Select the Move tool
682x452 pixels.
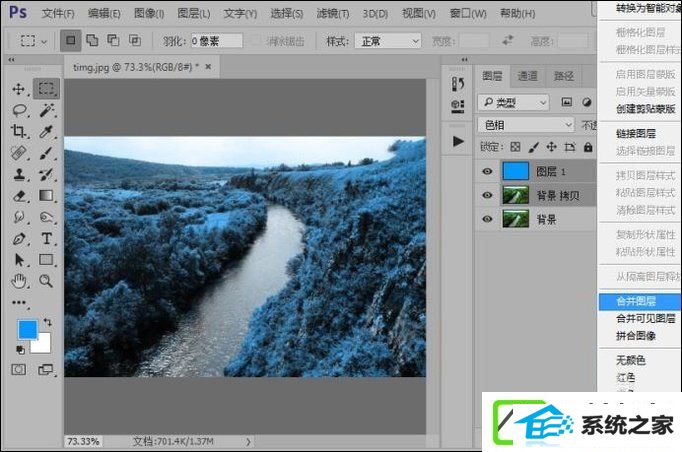tap(19, 89)
